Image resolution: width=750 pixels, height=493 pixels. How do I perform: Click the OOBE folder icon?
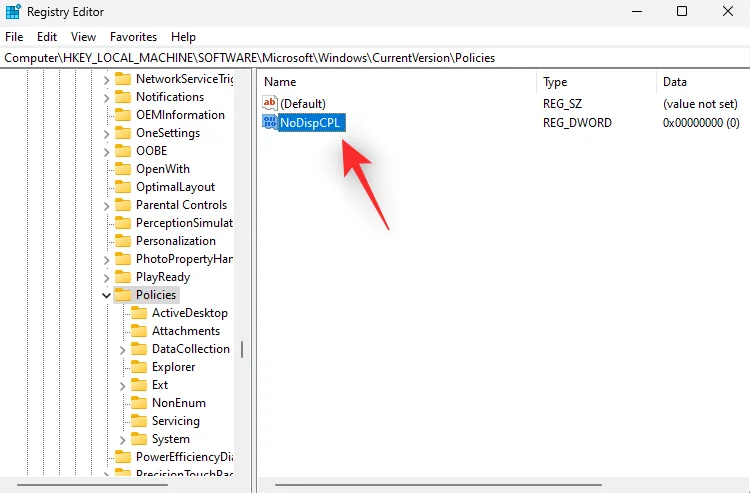tap(123, 151)
